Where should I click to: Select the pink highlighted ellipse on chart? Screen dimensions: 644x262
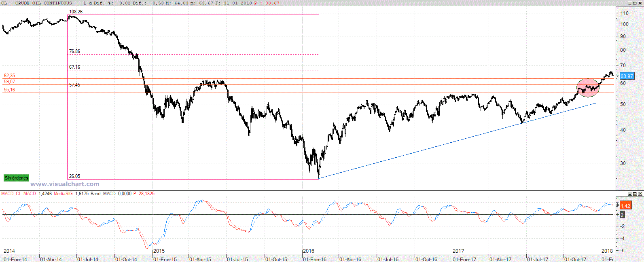[588, 88]
